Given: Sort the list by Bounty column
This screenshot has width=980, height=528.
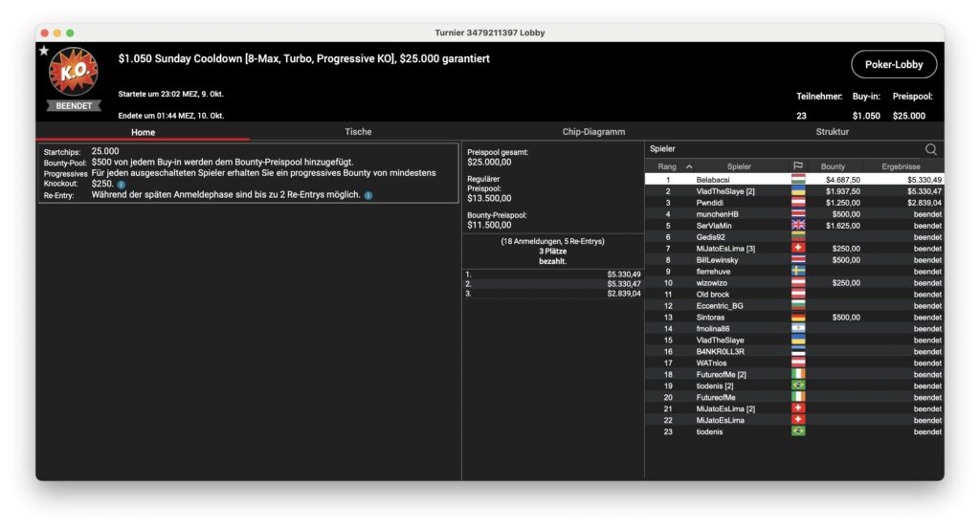Looking at the screenshot, I should [833, 166].
